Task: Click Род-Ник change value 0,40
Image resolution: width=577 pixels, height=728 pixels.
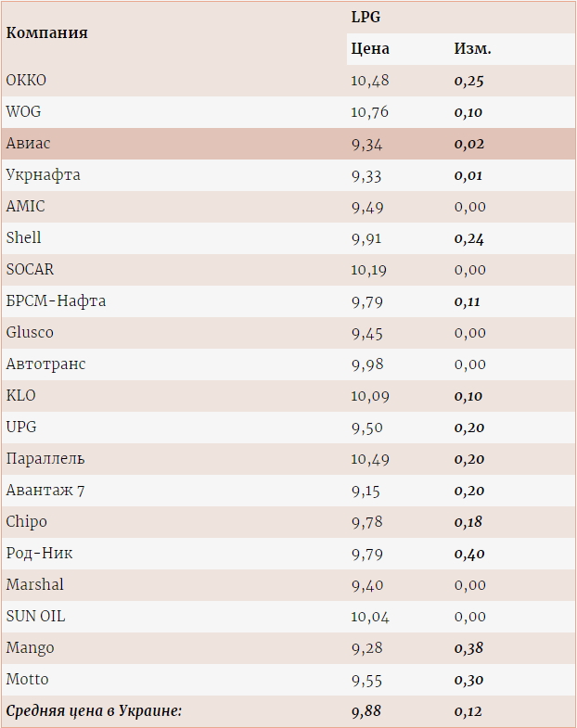Action: point(469,554)
